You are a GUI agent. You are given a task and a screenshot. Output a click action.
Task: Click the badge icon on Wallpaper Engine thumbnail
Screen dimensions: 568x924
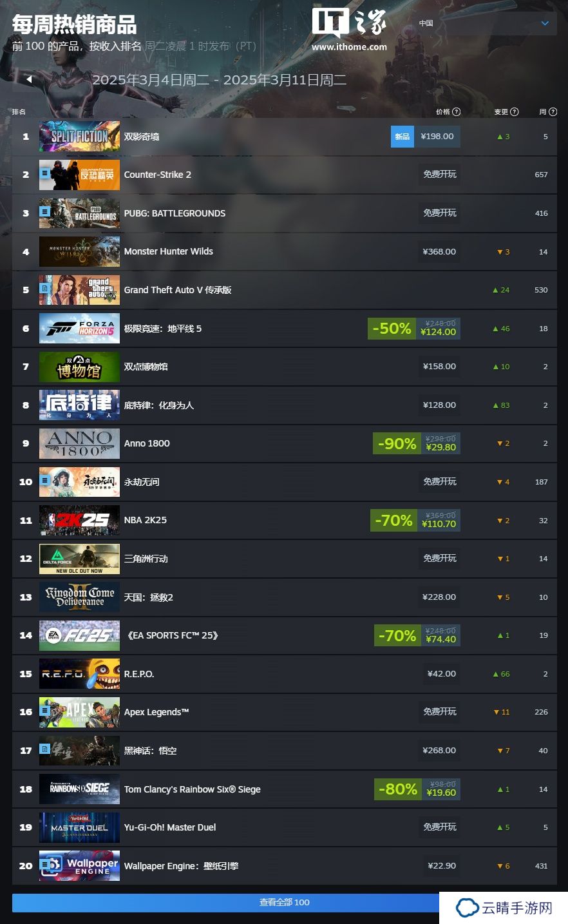45,866
